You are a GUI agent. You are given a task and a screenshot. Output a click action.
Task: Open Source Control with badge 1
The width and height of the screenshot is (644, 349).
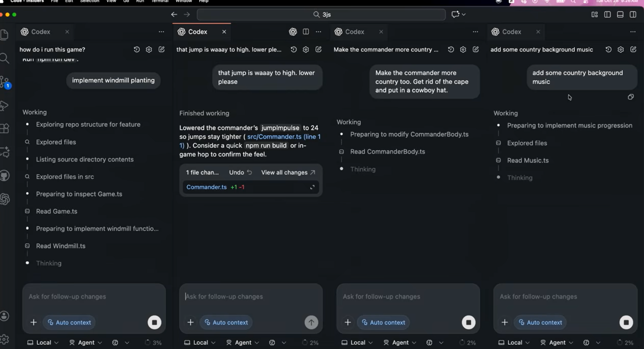coord(5,82)
